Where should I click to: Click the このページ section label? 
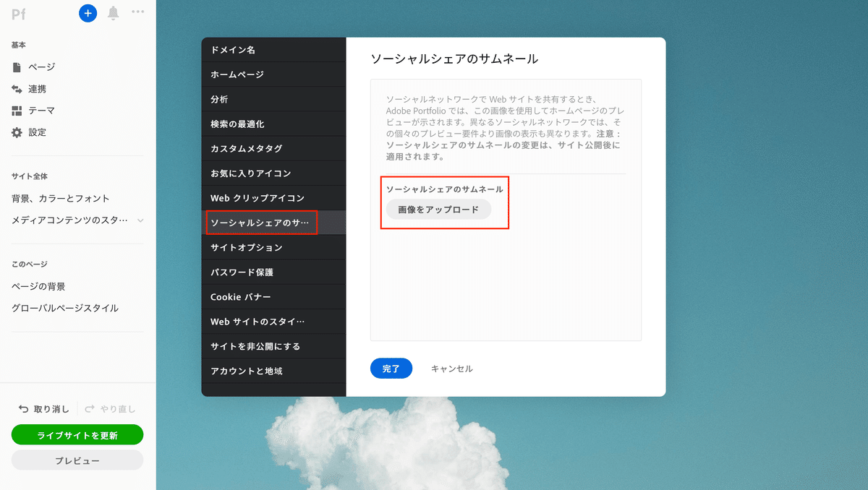tap(30, 265)
